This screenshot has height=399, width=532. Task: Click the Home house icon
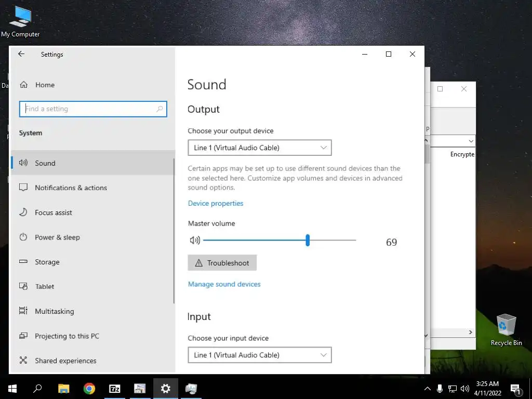[23, 85]
